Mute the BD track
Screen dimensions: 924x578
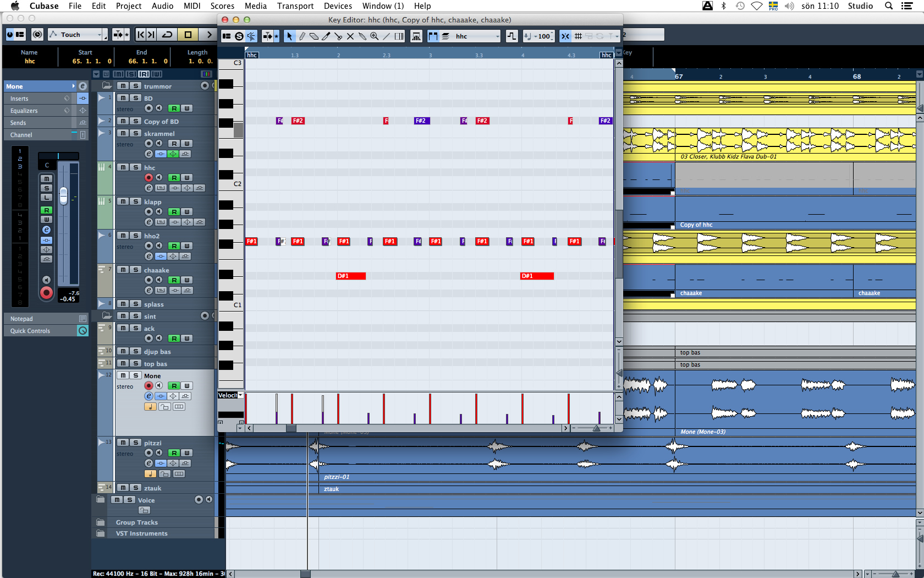(123, 98)
